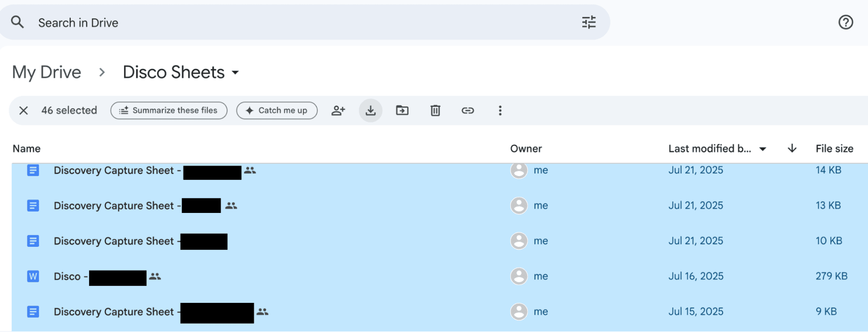Reverse the sort direction arrow
Image resolution: width=868 pixels, height=332 pixels.
792,149
